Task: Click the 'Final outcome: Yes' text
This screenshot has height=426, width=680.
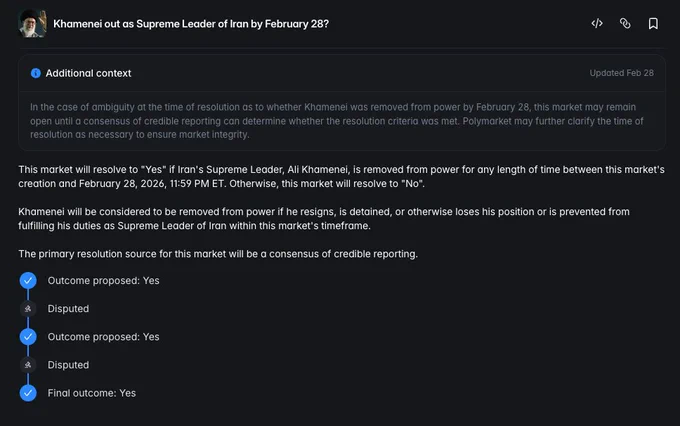Action: tap(92, 393)
